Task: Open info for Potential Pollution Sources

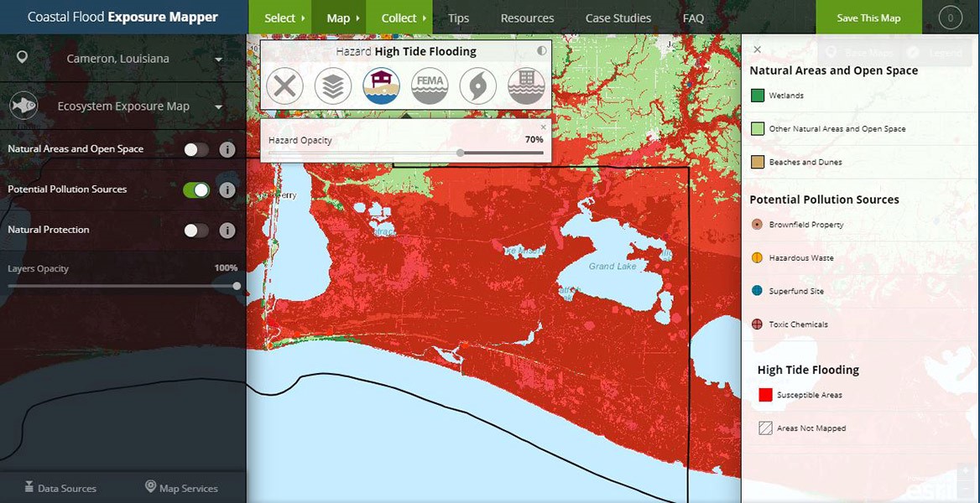Action: pyautogui.click(x=227, y=190)
